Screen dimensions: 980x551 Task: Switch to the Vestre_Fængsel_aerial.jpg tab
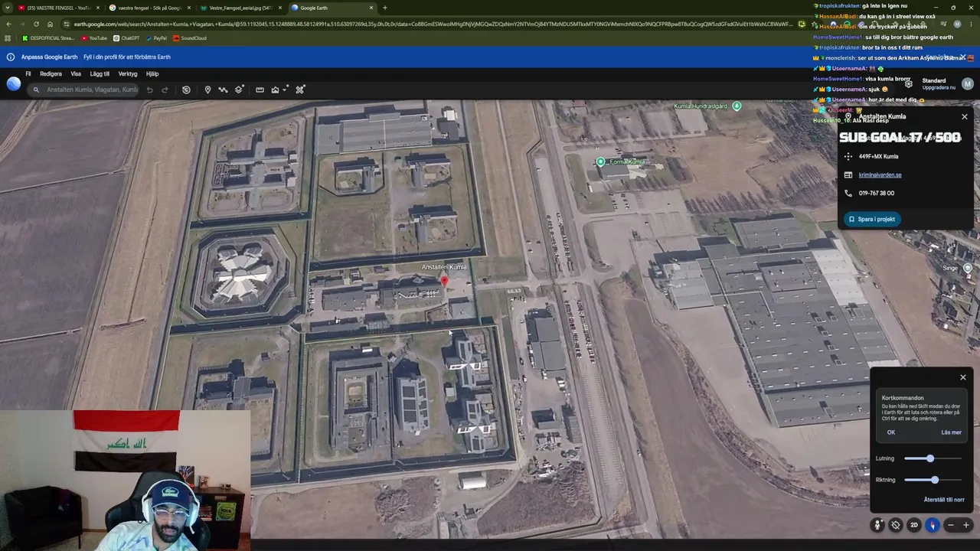click(x=240, y=8)
